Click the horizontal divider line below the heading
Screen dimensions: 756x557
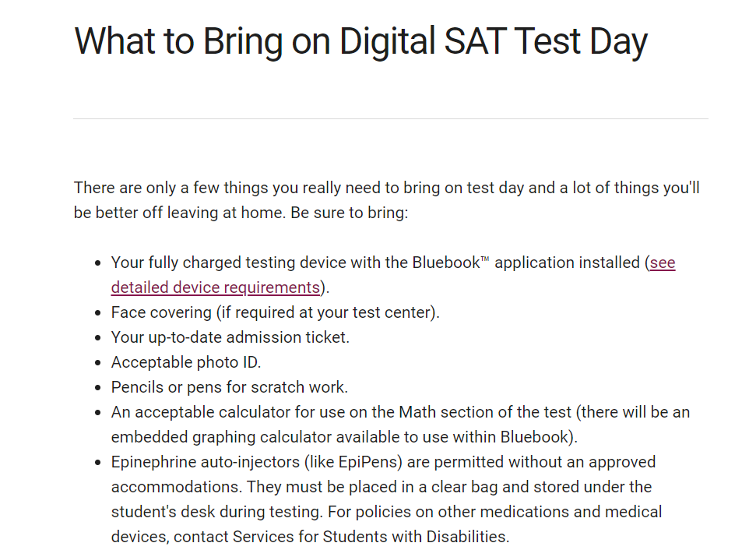[x=391, y=118]
